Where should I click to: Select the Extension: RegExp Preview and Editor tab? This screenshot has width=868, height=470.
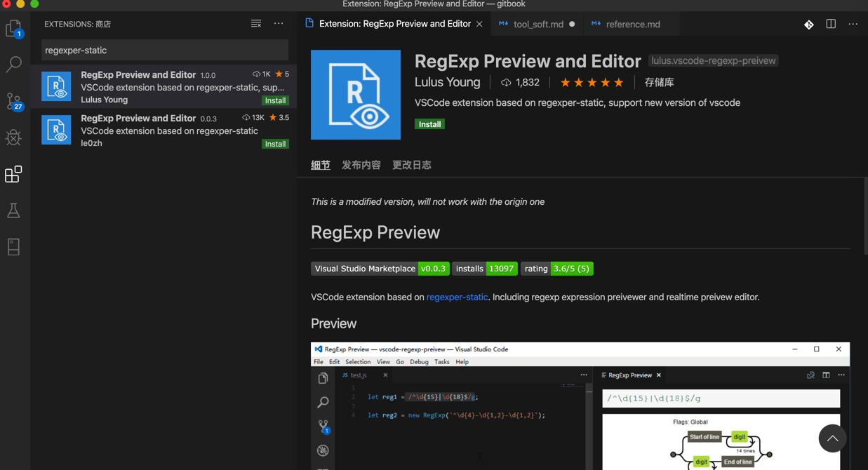tap(393, 24)
